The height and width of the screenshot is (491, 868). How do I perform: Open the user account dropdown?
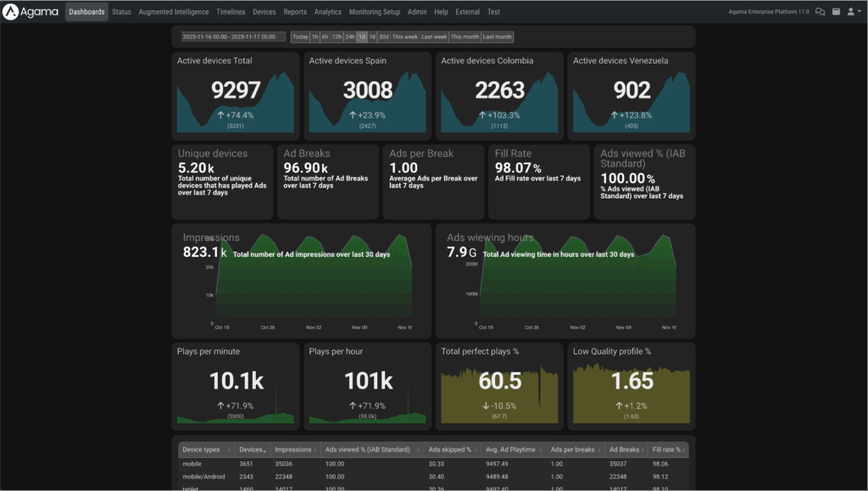coord(854,12)
